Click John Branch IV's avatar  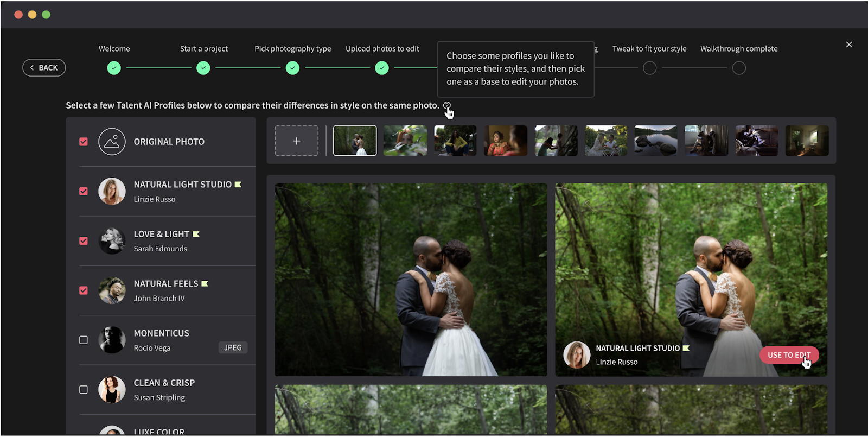click(112, 290)
